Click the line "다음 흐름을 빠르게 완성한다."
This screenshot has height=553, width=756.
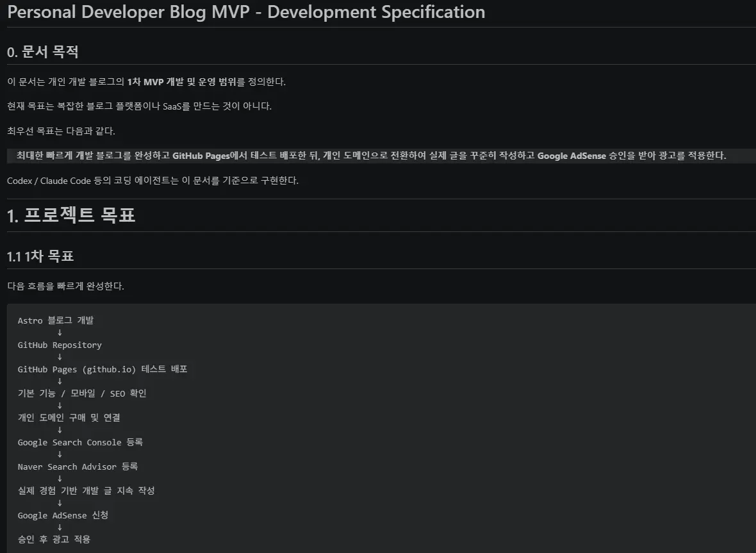tap(65, 286)
